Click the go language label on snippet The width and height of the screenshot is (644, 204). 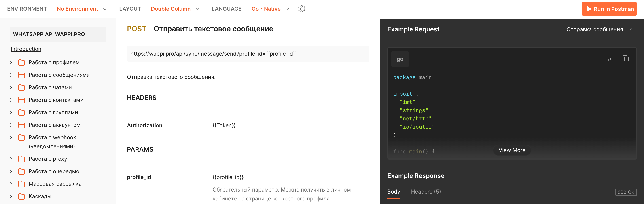pos(400,59)
